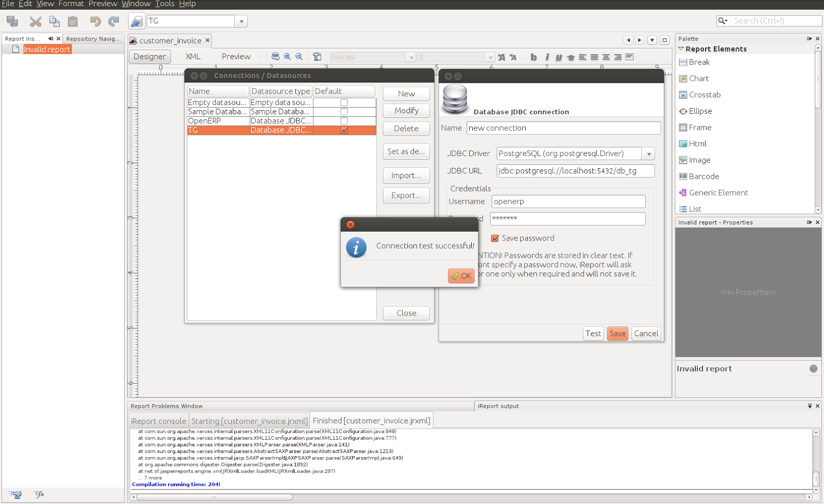The width and height of the screenshot is (824, 504).
Task: Open the report datasources toolbar icon
Action: tap(137, 21)
